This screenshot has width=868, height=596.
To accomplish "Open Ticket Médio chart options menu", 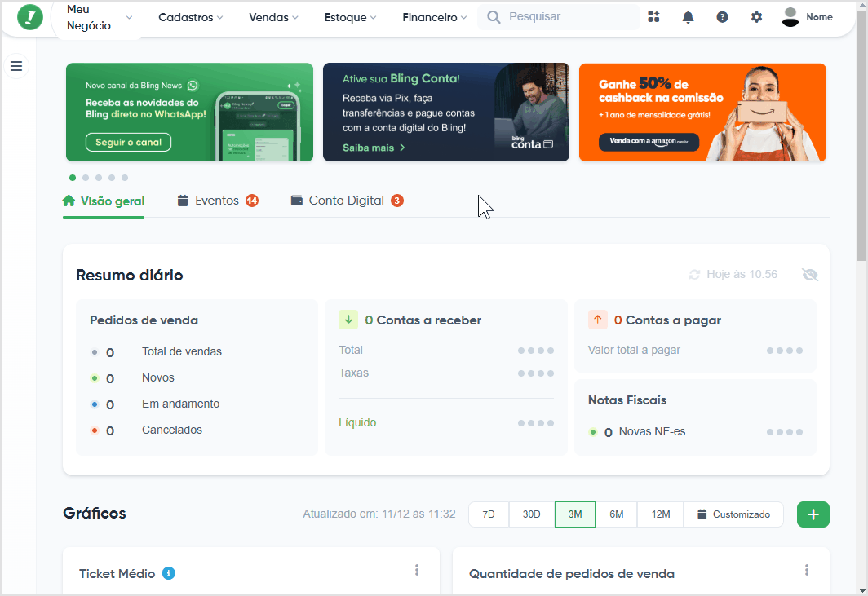I will pos(417,570).
